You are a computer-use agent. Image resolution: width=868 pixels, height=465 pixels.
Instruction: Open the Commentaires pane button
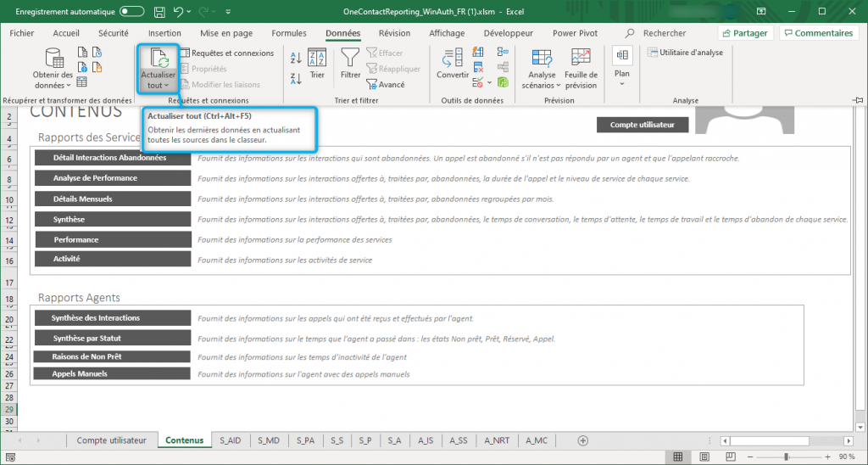pos(819,33)
